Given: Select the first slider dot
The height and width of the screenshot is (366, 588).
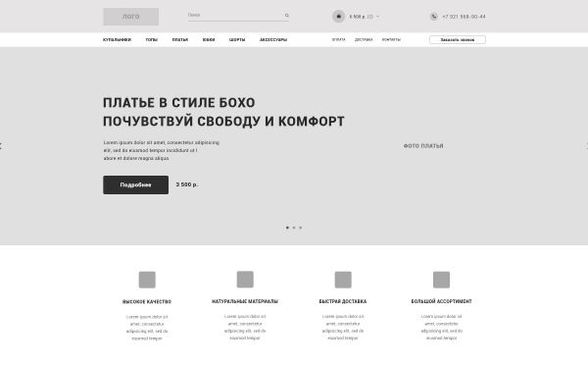Looking at the screenshot, I should point(287,228).
